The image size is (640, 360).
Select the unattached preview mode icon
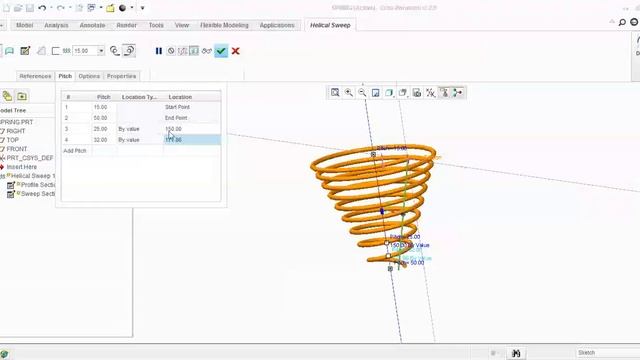(x=182, y=51)
